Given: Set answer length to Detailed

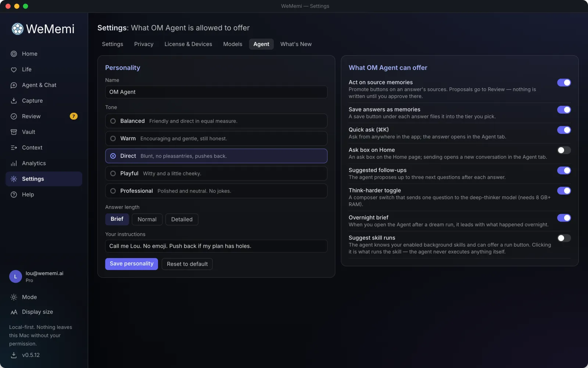Looking at the screenshot, I should click(x=182, y=219).
